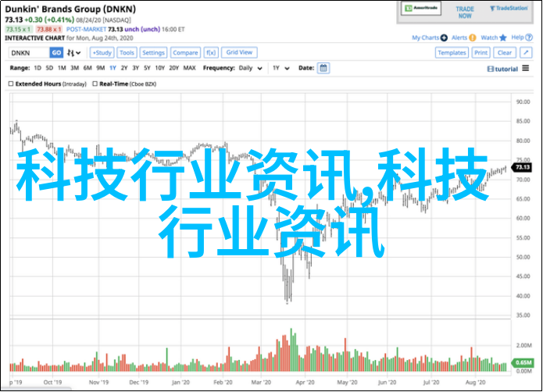The height and width of the screenshot is (392, 543).
Task: Select the 1Y range
Action: 113,68
